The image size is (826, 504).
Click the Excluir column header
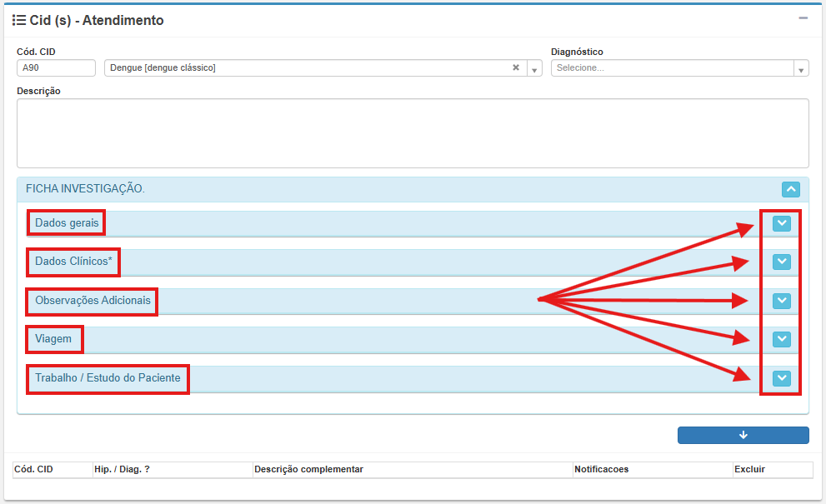point(749,470)
